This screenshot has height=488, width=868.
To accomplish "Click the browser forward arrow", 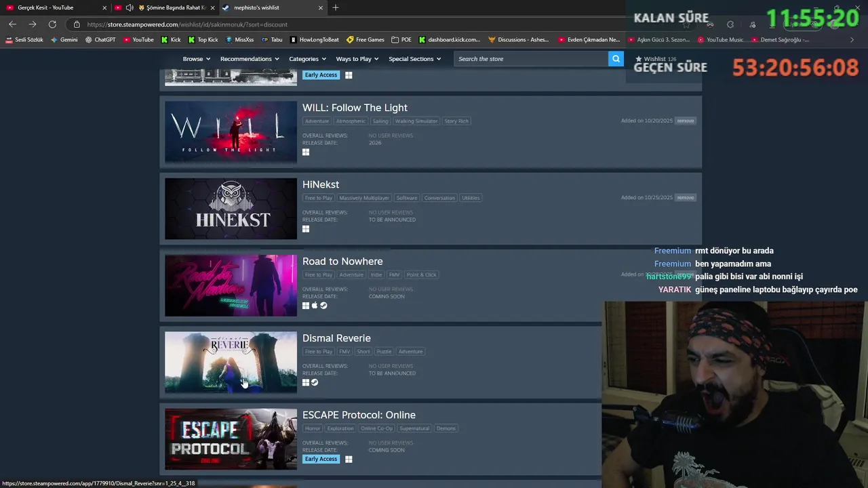I will tap(32, 24).
